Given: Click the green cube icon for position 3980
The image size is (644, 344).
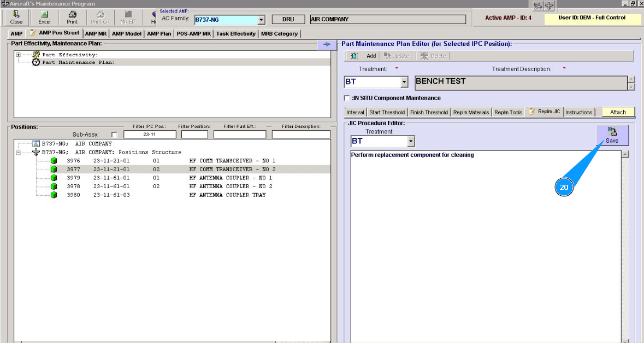Looking at the screenshot, I should (54, 195).
